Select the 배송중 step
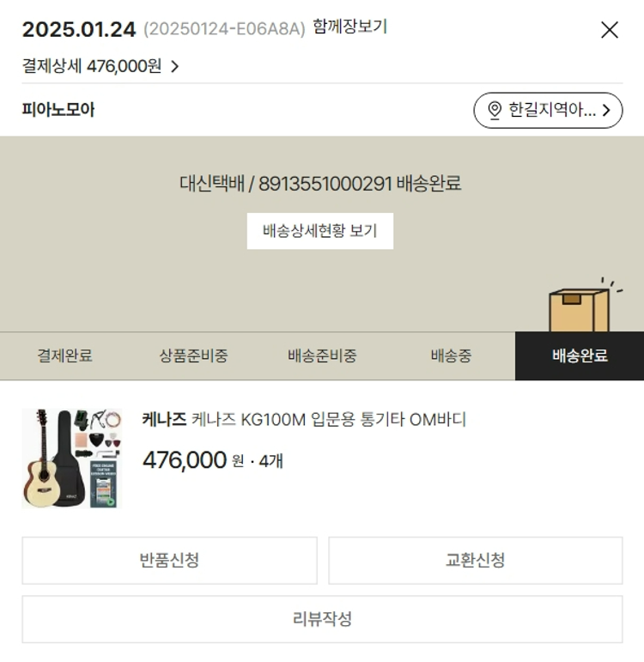This screenshot has height=662, width=644. [x=451, y=355]
